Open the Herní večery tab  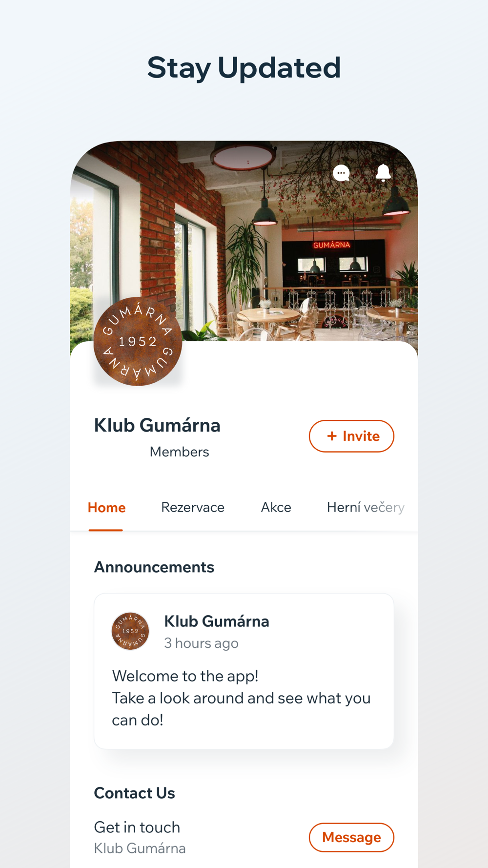click(x=366, y=508)
